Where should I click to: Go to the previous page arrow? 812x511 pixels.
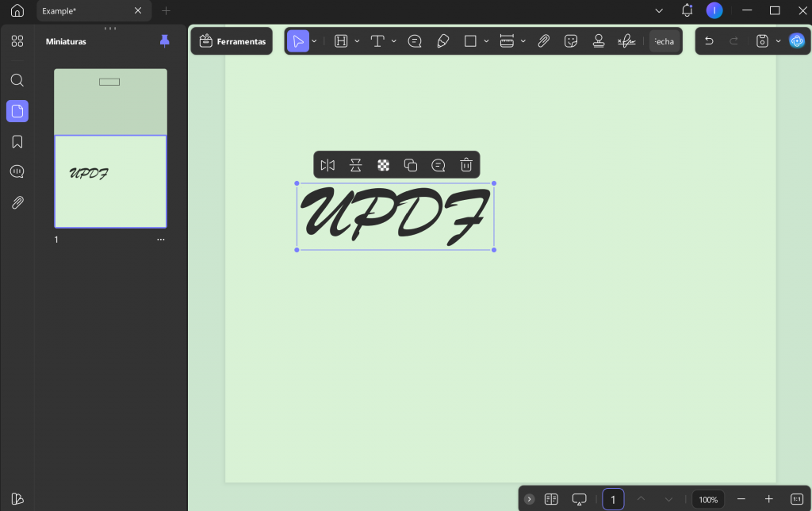641,499
